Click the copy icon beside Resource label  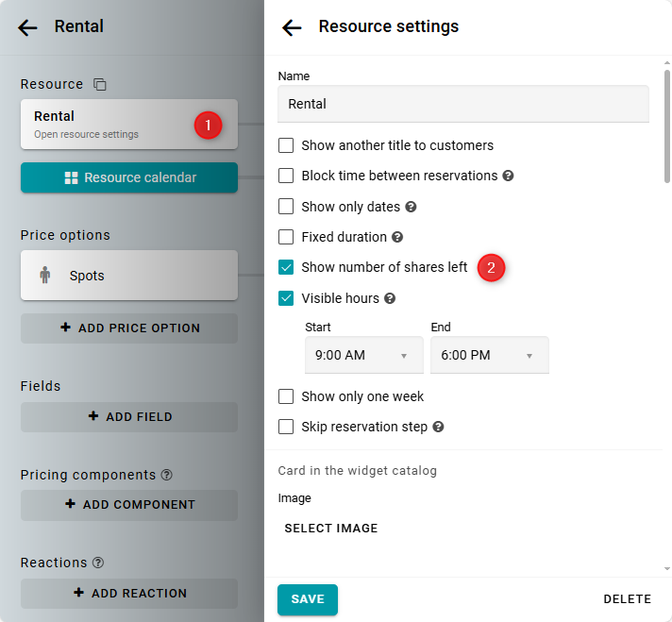100,85
